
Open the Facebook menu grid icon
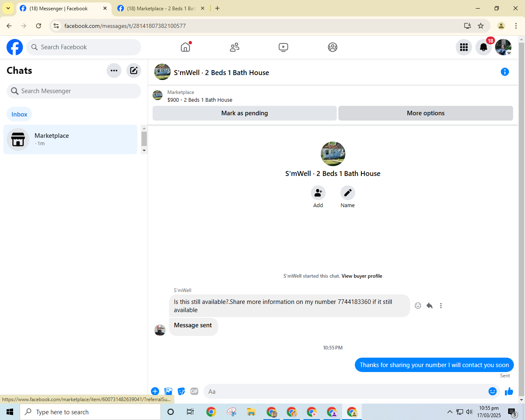464,47
